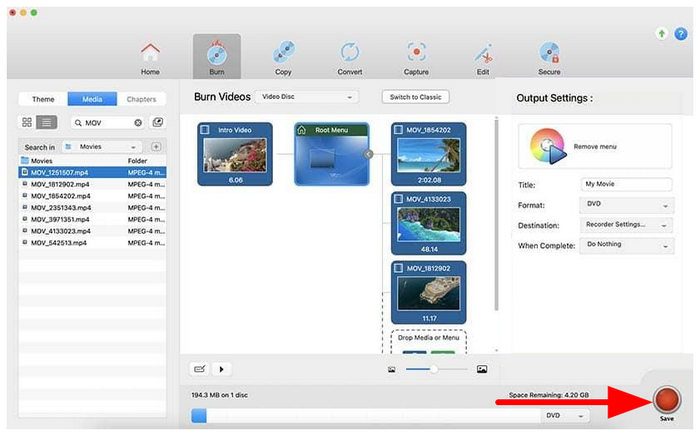Viewport: 700px width, 436px height.
Task: Open the Edit tool
Action: (483, 58)
